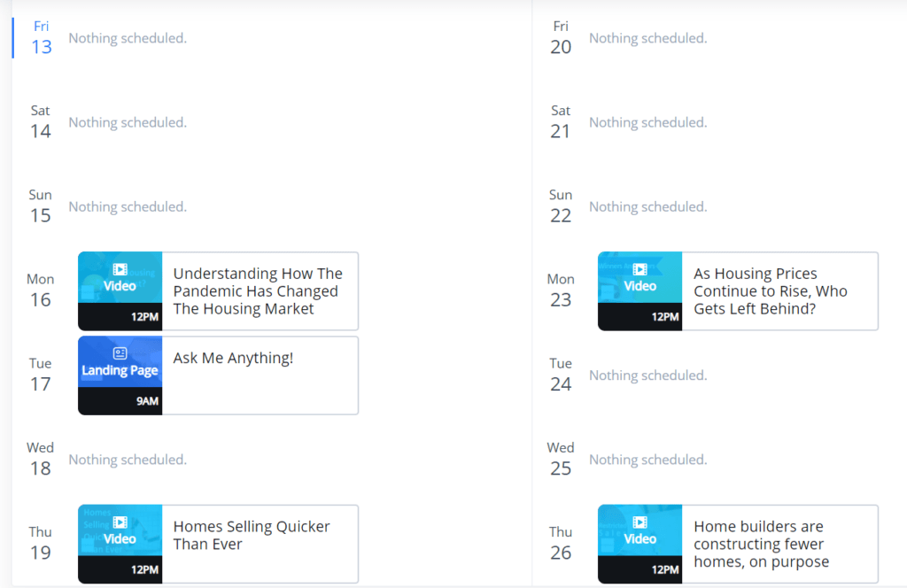Select Sunday 22 date label

[561, 206]
